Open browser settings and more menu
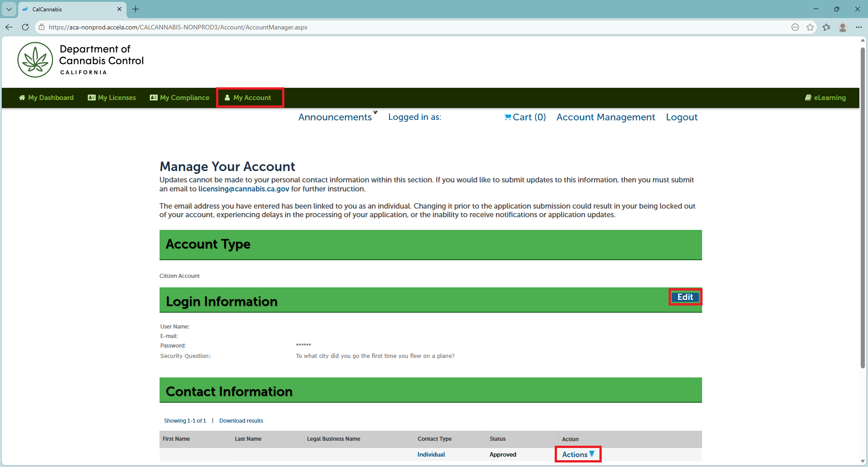 point(859,27)
